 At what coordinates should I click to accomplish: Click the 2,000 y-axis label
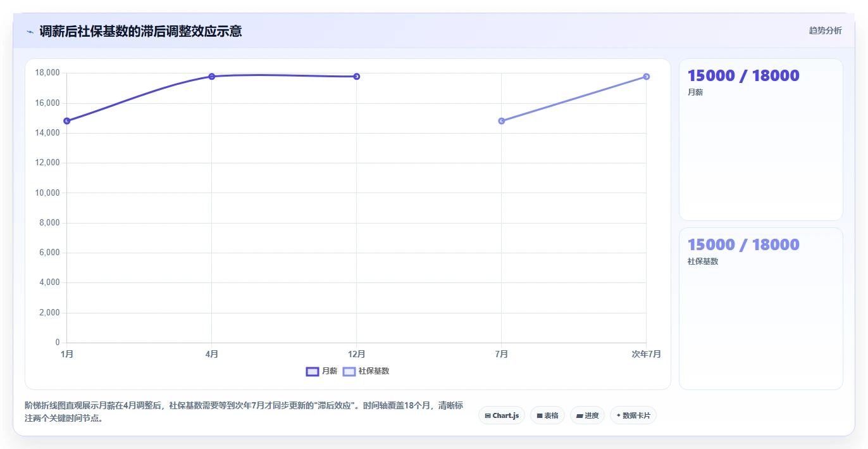[49, 313]
